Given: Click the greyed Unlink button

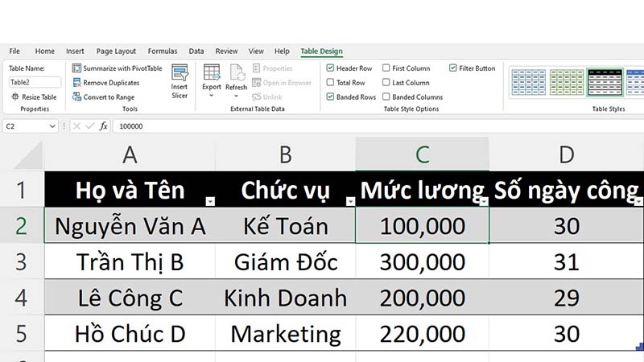Looking at the screenshot, I should (x=267, y=97).
